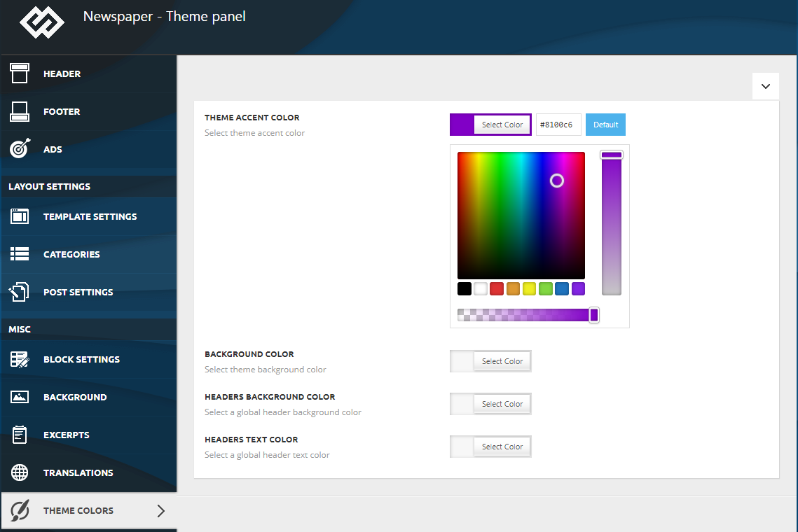Go to Categories settings
This screenshot has width=798, height=532.
(x=88, y=254)
